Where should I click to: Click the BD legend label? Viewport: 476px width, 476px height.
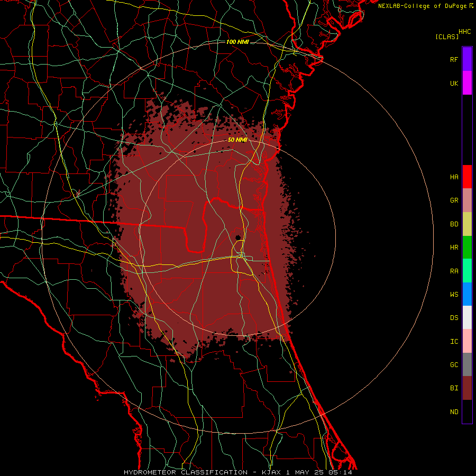point(454,224)
